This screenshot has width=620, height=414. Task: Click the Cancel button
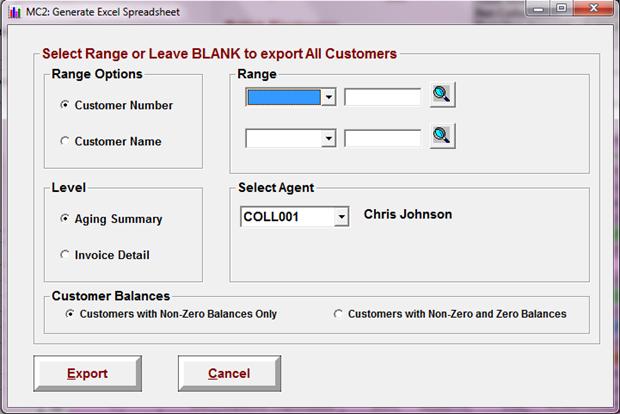point(229,373)
